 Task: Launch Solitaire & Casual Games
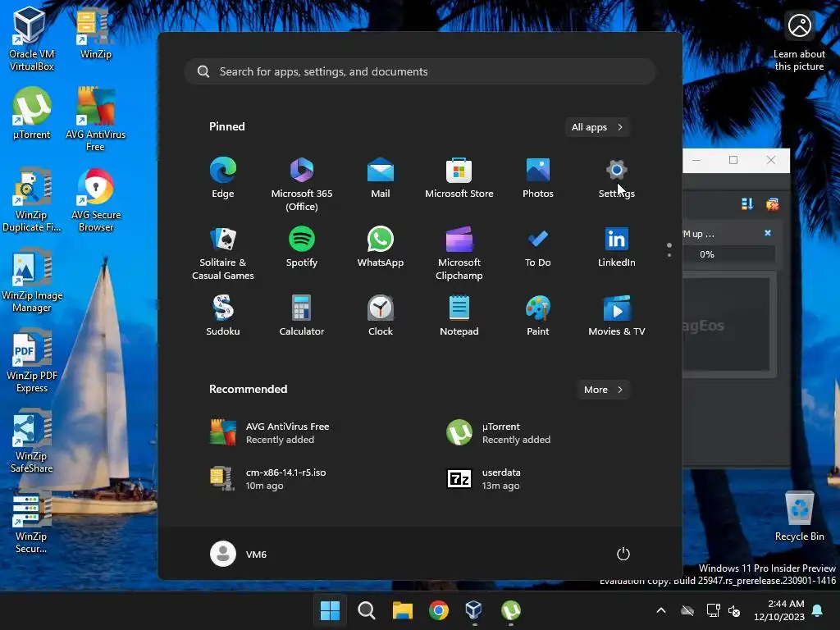coord(223,253)
